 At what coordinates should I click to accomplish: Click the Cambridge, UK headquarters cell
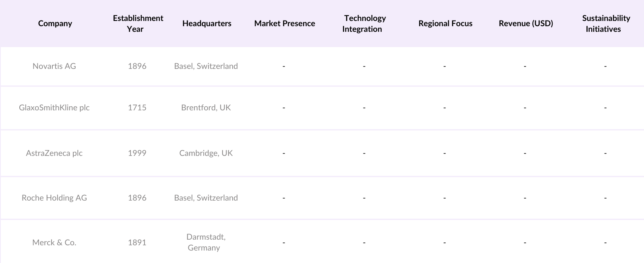(206, 153)
